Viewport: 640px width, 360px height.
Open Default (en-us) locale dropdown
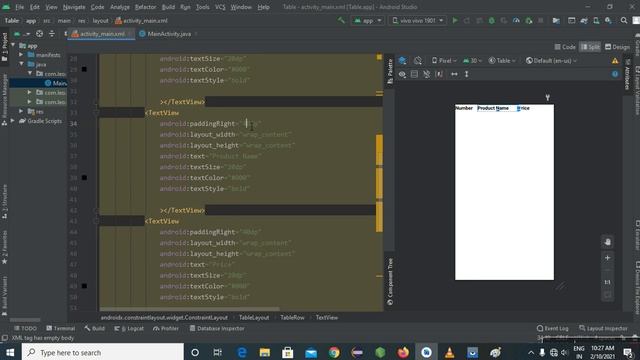pos(551,60)
